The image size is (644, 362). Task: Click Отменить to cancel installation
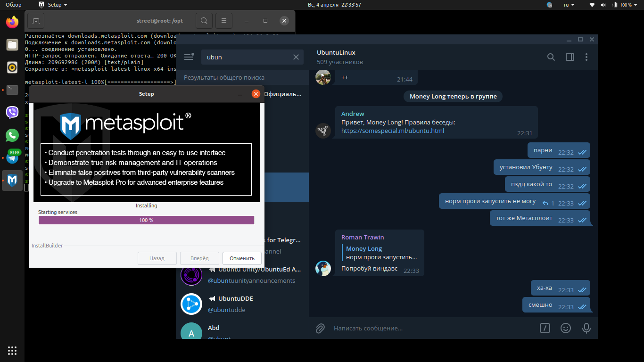pyautogui.click(x=242, y=258)
